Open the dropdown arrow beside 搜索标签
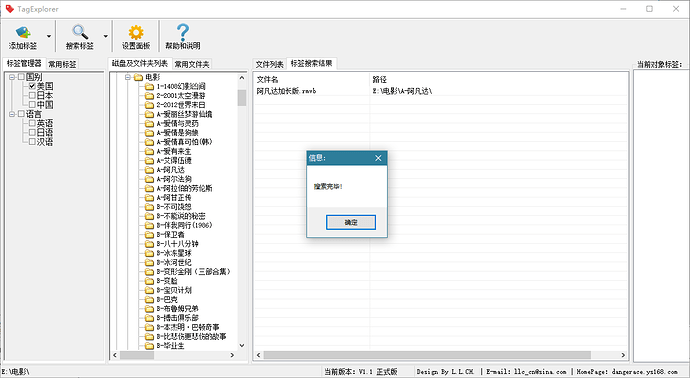 106,37
